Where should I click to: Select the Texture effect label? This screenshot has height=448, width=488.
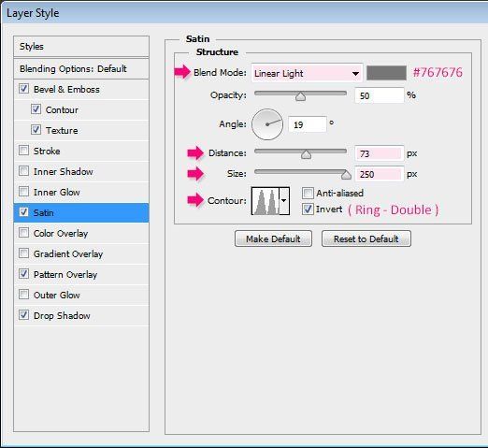[x=62, y=130]
